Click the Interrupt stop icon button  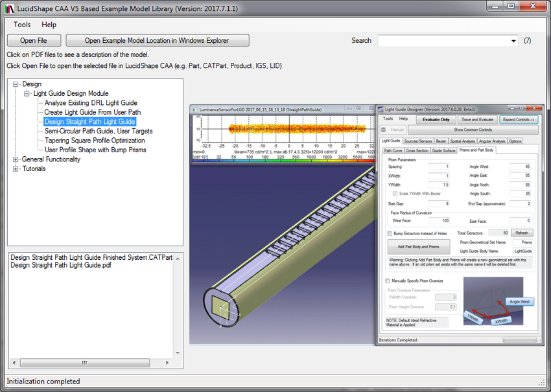[384, 130]
